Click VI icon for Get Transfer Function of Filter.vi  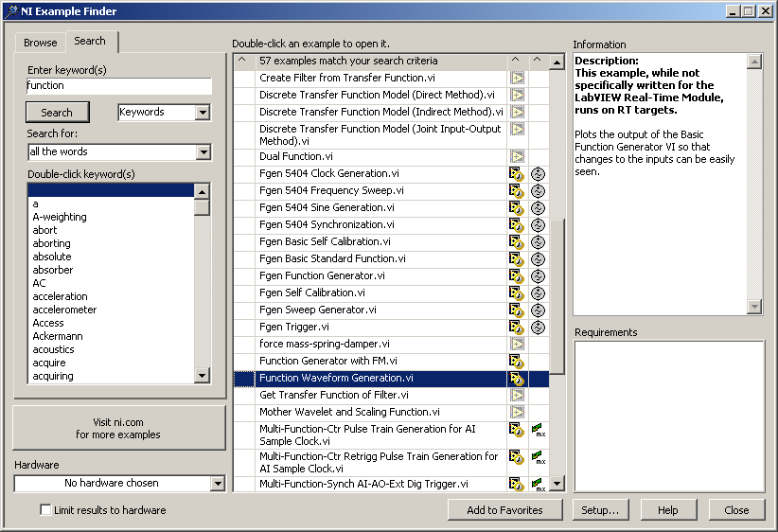click(x=517, y=395)
